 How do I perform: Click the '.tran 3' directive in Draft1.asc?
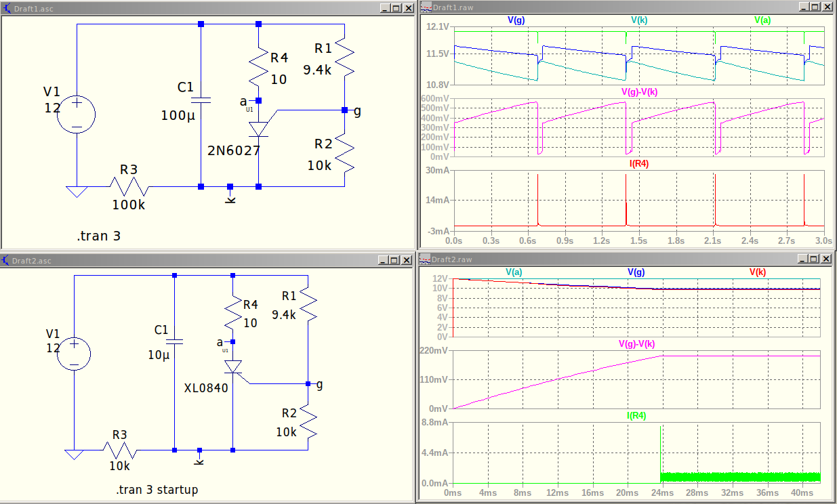pos(99,236)
